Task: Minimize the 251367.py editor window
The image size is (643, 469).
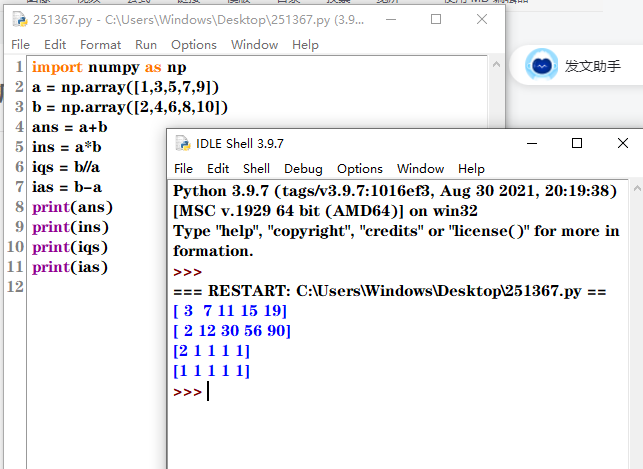Action: click(x=391, y=19)
